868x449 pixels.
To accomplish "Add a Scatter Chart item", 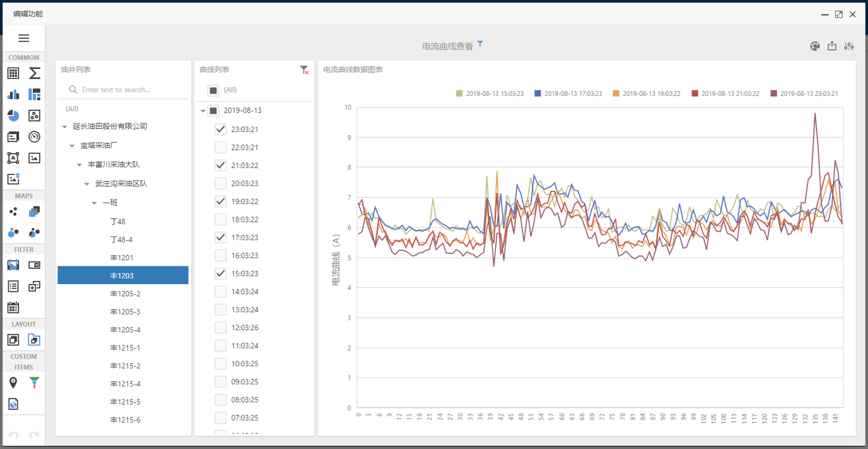I will click(35, 116).
